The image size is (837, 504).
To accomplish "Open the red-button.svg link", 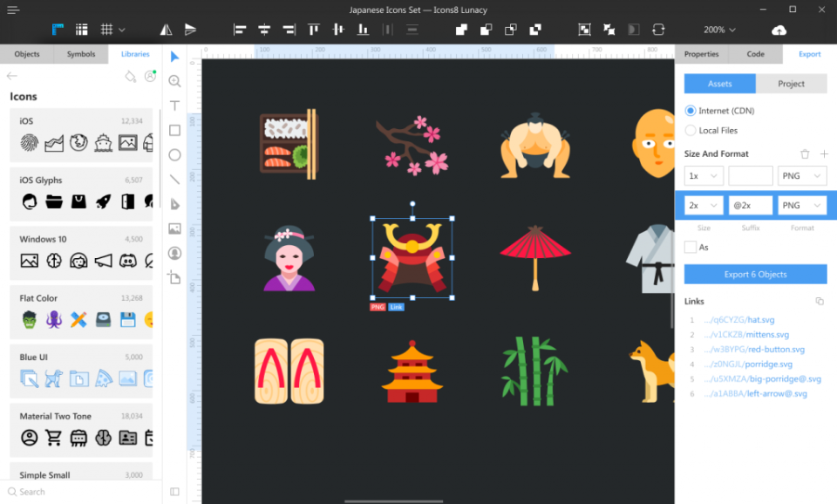I will tap(757, 349).
